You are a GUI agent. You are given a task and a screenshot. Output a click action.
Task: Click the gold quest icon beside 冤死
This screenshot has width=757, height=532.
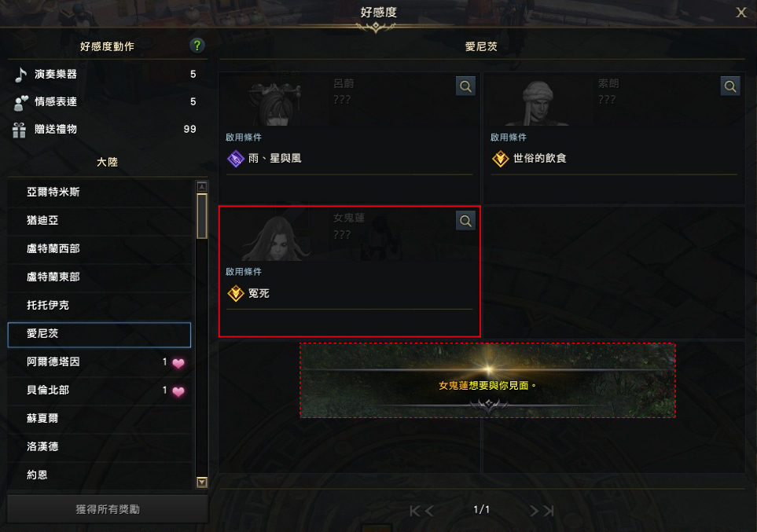point(236,293)
